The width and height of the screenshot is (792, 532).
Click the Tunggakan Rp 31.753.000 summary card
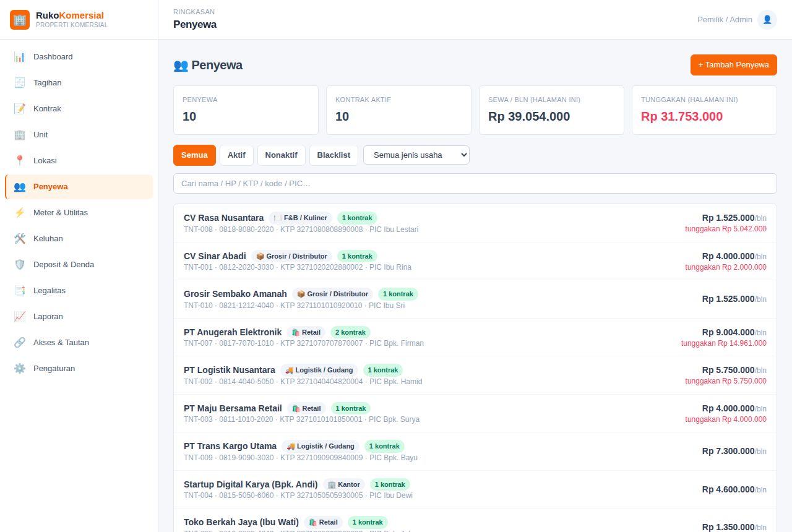[704, 110]
